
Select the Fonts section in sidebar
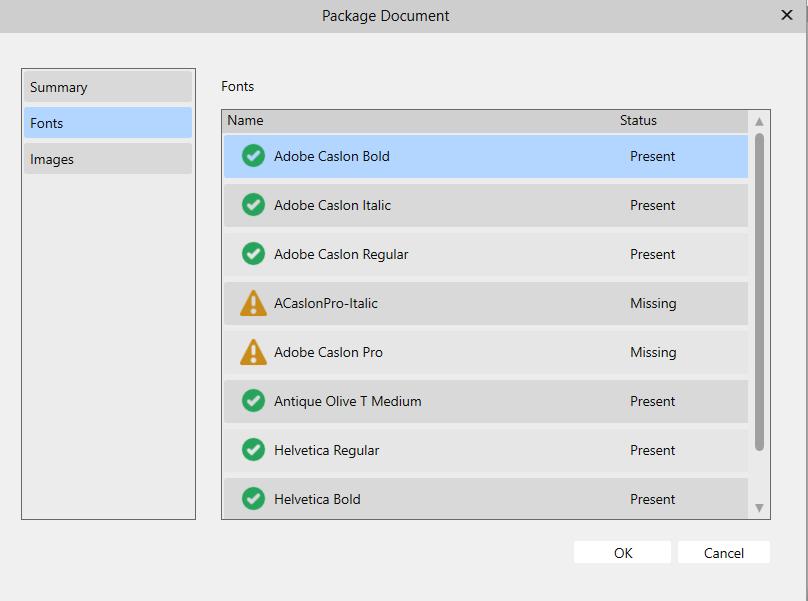tap(108, 123)
